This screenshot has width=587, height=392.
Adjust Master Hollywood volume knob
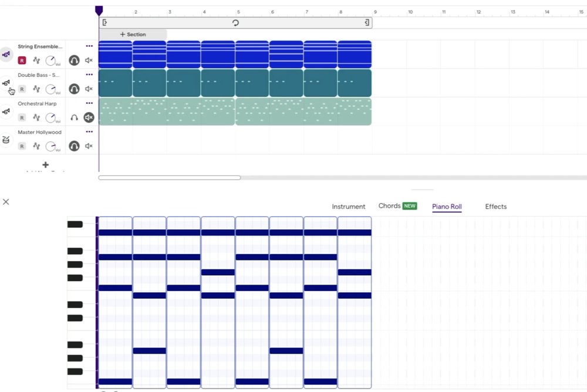(x=51, y=146)
